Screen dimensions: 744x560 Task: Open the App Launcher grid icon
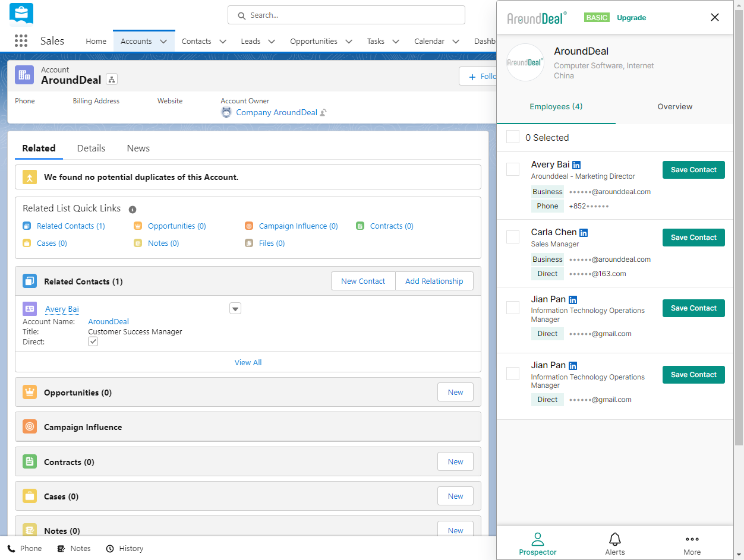[x=21, y=41]
